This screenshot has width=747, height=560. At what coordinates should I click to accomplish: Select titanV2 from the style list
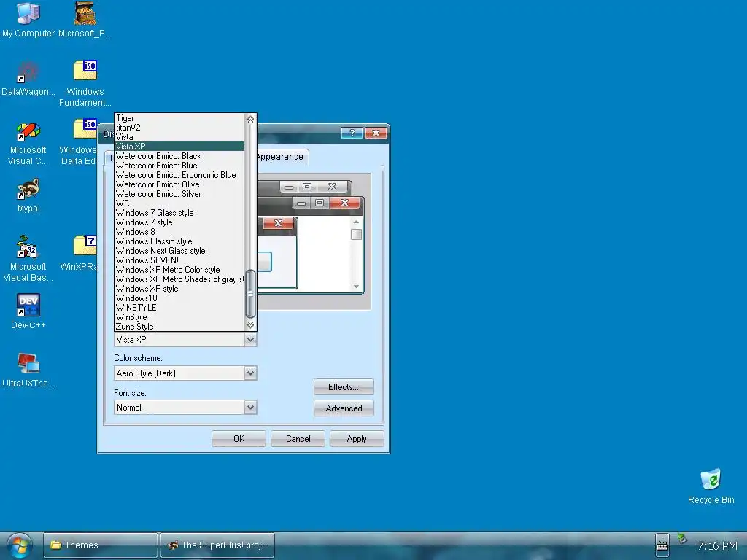point(179,128)
